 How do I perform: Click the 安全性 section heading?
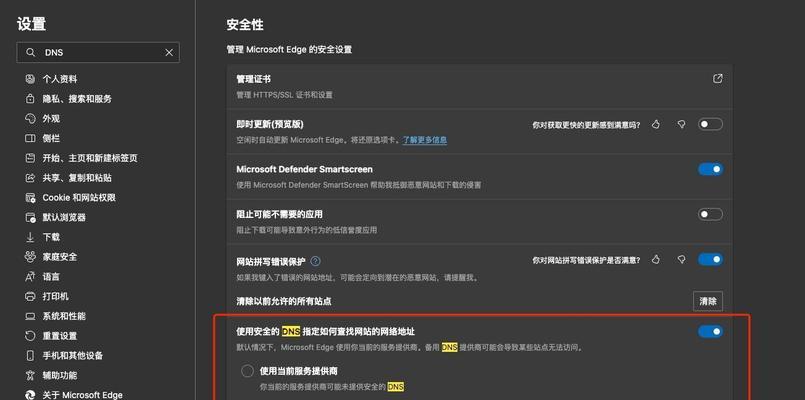click(245, 25)
